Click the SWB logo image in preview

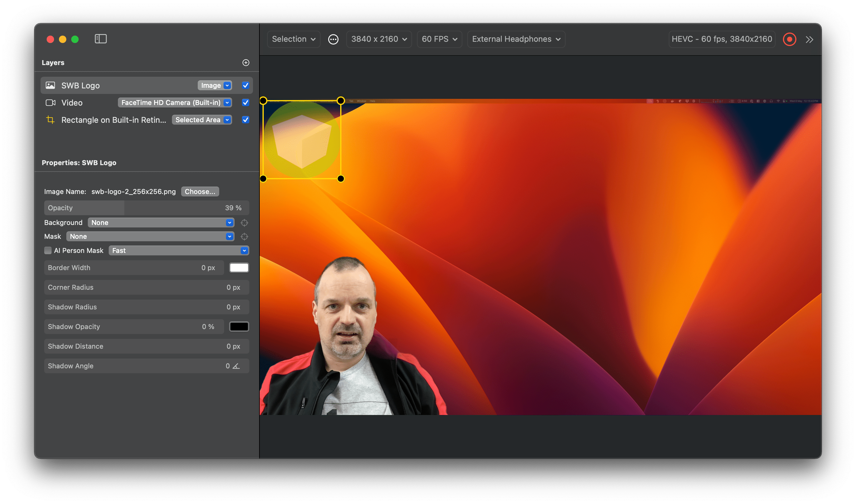point(302,140)
